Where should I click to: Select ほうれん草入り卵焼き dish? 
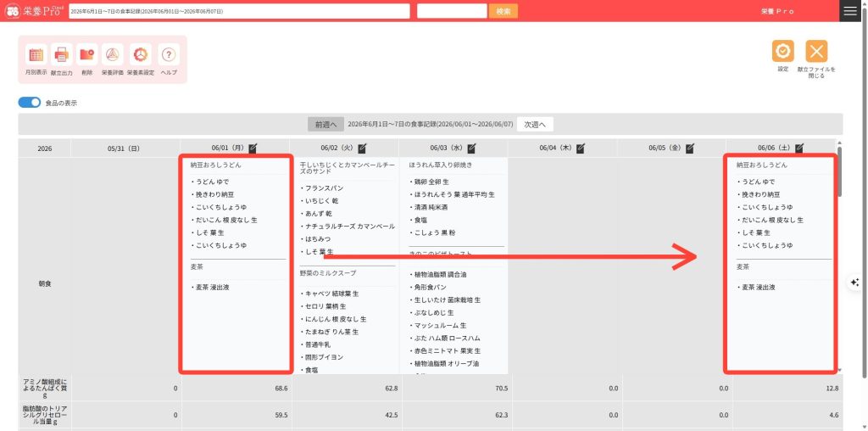440,165
